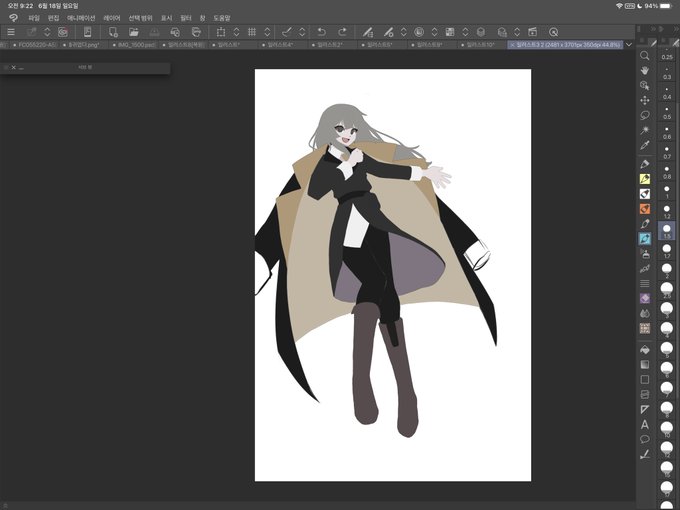Toggle the selection border icon
The image size is (680, 510).
pos(221,32)
